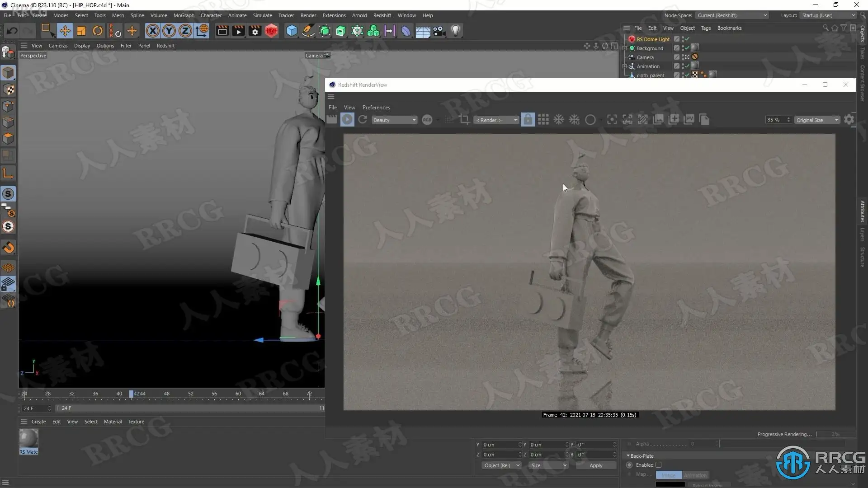The height and width of the screenshot is (488, 868).
Task: Select the Move tool
Action: pyautogui.click(x=65, y=31)
